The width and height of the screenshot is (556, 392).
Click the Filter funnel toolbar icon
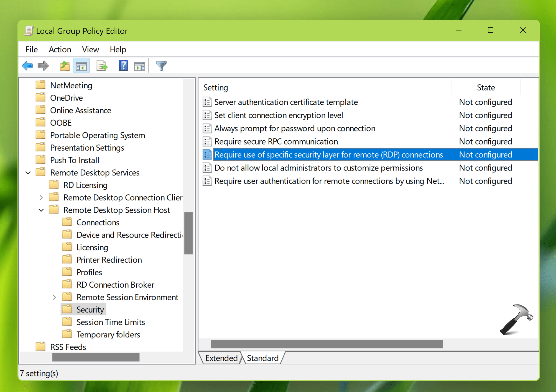pos(161,66)
